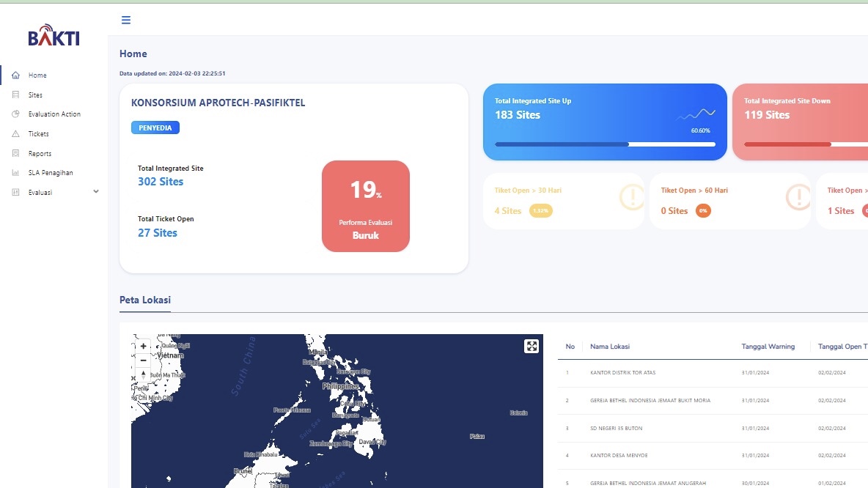Open the Sites page from sidebar

pyautogui.click(x=35, y=95)
